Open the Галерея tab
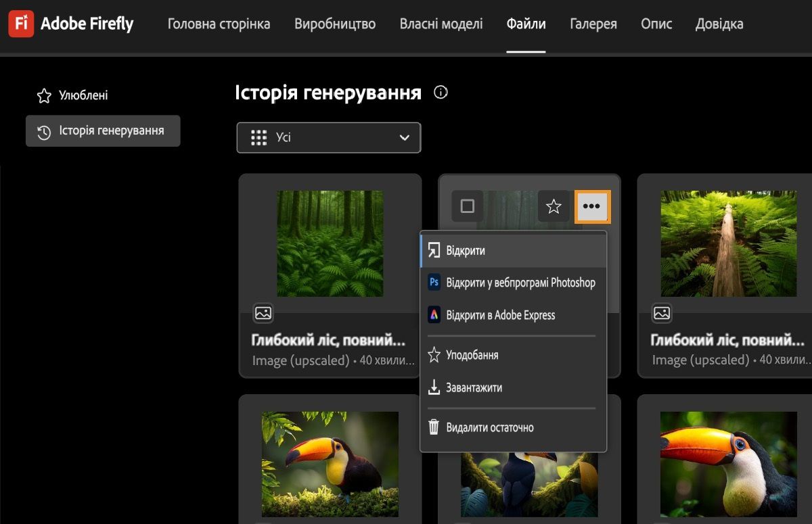The height and width of the screenshot is (524, 812). click(593, 24)
